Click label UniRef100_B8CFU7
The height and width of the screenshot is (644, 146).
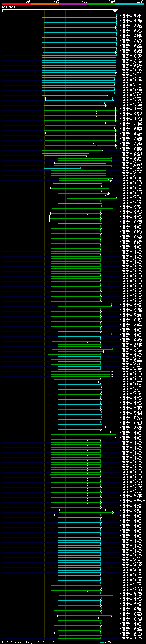pyautogui.click(x=131, y=178)
